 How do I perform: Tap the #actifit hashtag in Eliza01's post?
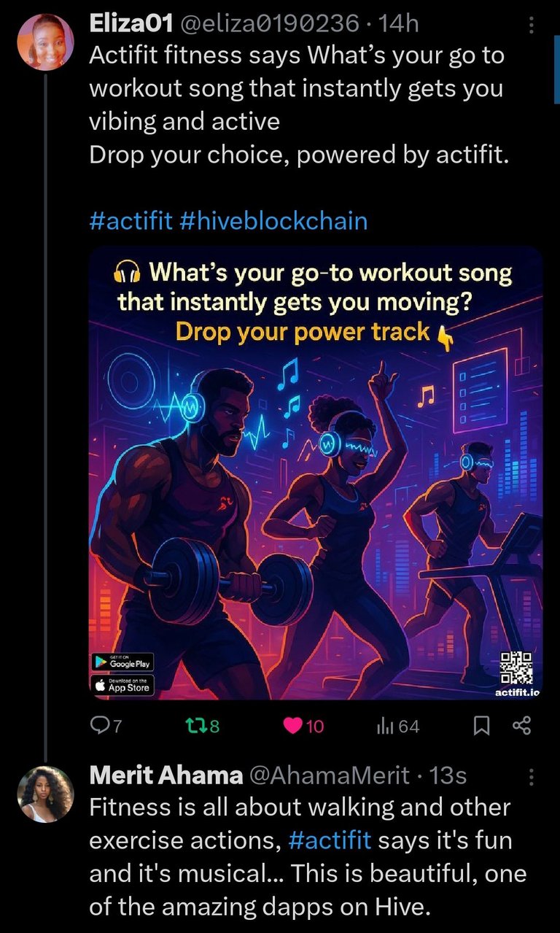(131, 220)
